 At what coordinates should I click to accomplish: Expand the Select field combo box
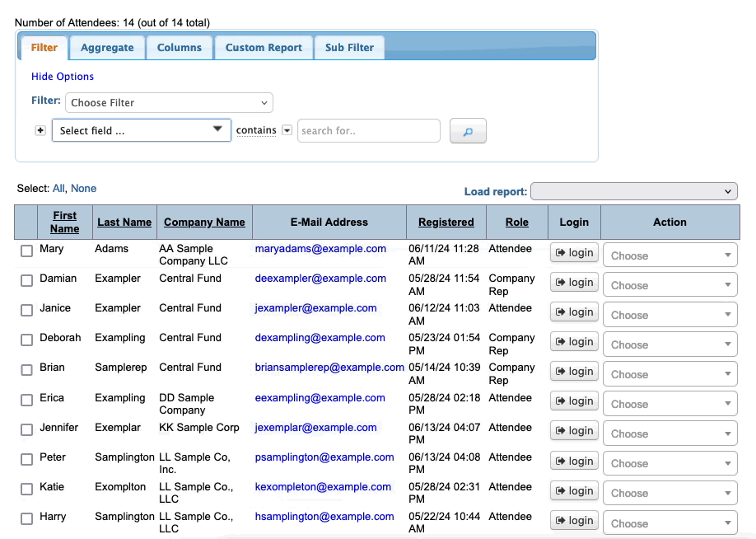pyautogui.click(x=142, y=130)
